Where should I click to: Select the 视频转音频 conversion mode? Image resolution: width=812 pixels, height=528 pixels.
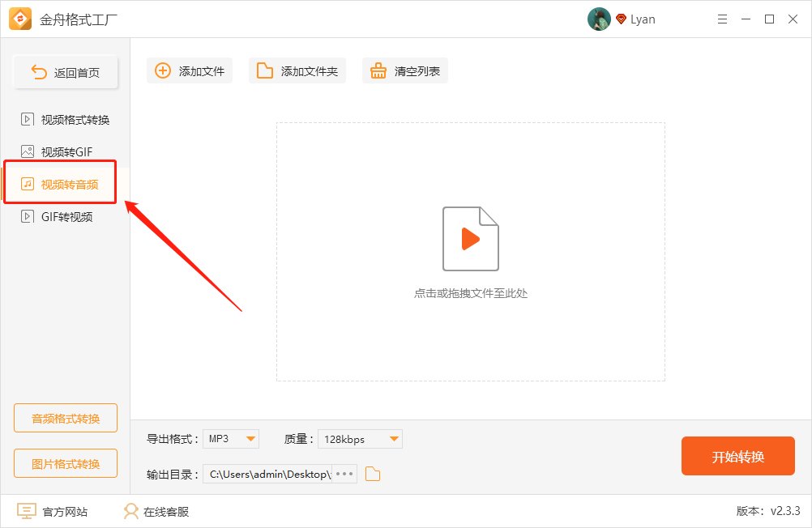[61, 182]
